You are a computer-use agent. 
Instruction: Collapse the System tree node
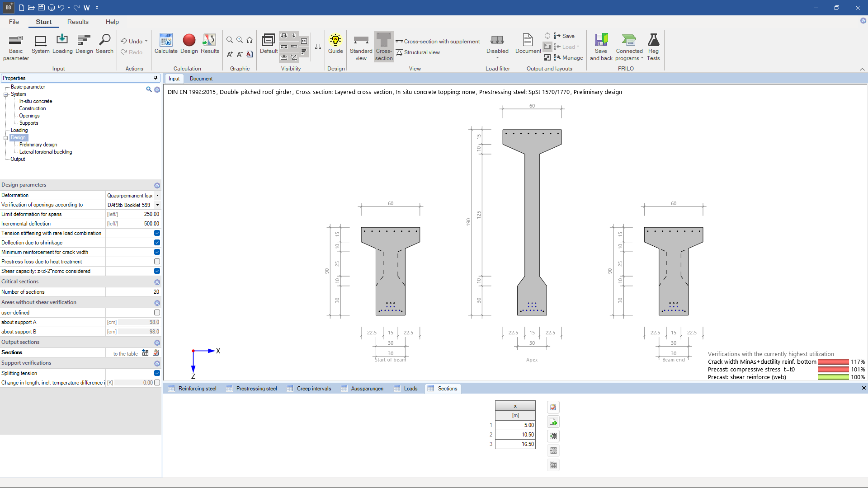(x=6, y=94)
